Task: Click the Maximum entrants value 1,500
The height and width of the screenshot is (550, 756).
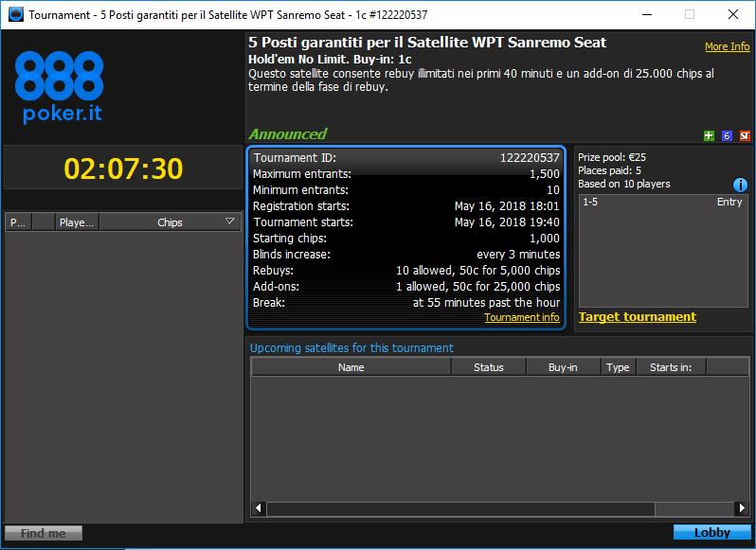Action: [545, 174]
